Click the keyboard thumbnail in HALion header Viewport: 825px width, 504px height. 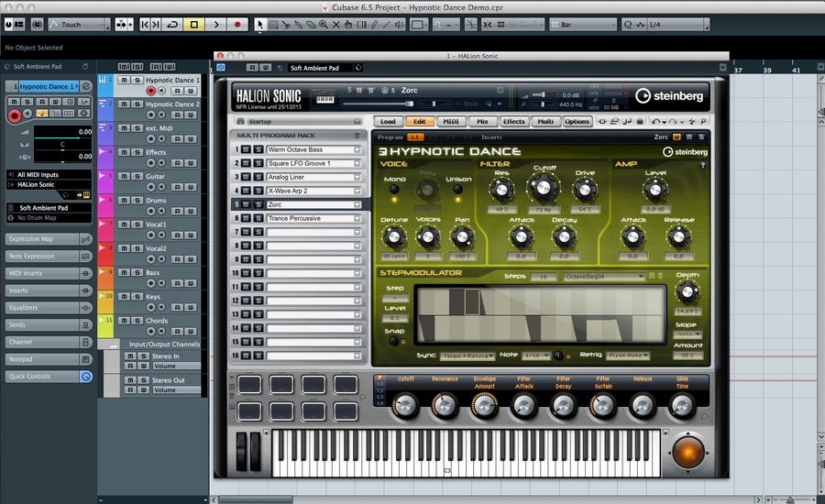324,97
